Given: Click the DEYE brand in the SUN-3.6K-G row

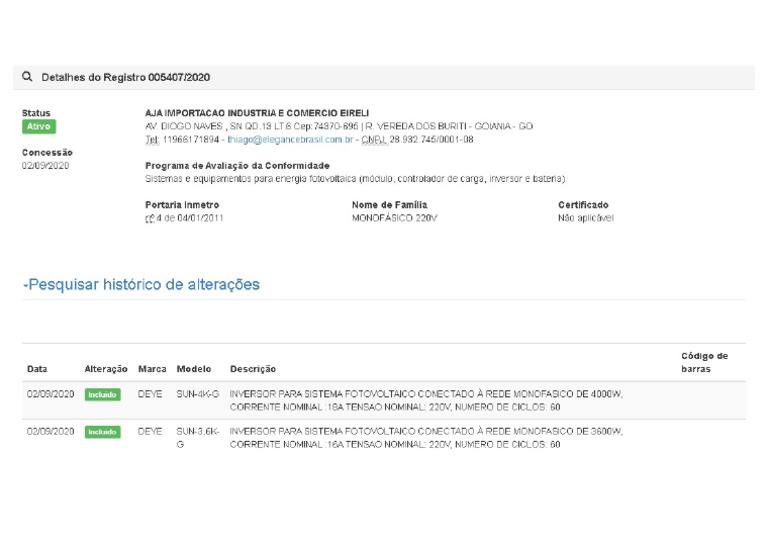Looking at the screenshot, I should pyautogui.click(x=150, y=431).
